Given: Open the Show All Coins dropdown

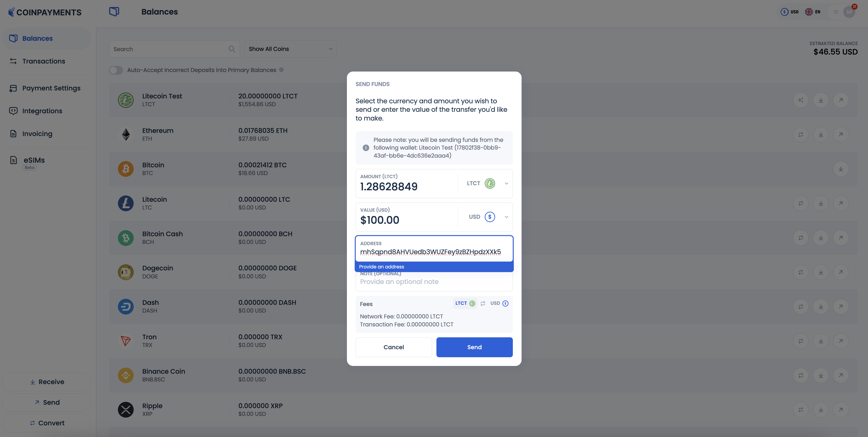Looking at the screenshot, I should (290, 49).
